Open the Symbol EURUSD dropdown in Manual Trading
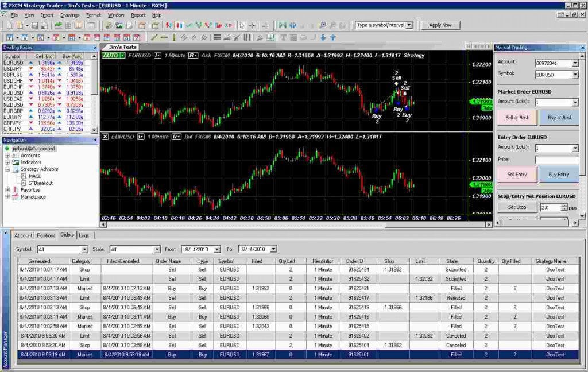This screenshot has width=588, height=372. coord(575,75)
